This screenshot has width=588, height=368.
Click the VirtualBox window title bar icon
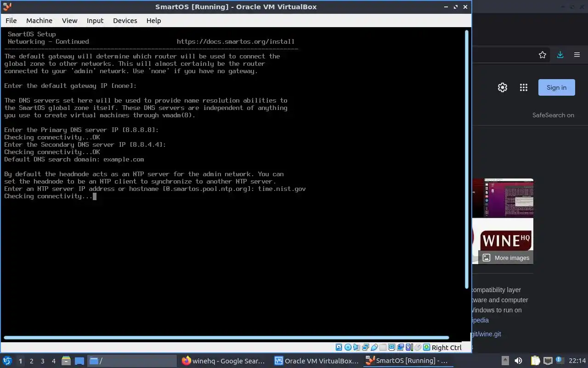[6, 6]
